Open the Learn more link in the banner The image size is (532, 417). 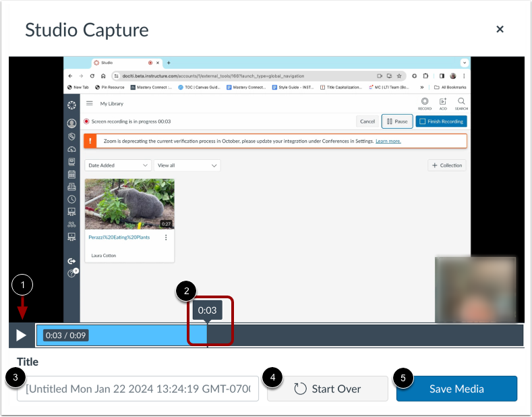click(388, 141)
